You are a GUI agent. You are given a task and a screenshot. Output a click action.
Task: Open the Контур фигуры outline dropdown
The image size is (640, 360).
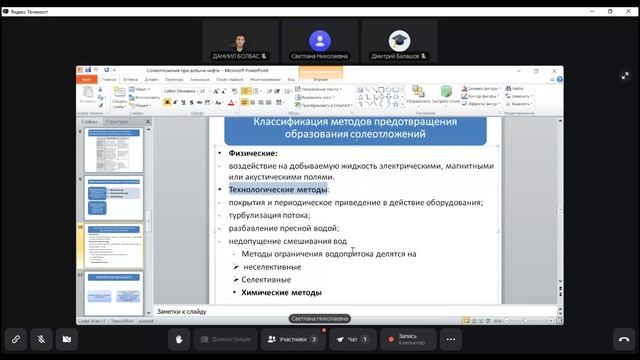(480, 96)
